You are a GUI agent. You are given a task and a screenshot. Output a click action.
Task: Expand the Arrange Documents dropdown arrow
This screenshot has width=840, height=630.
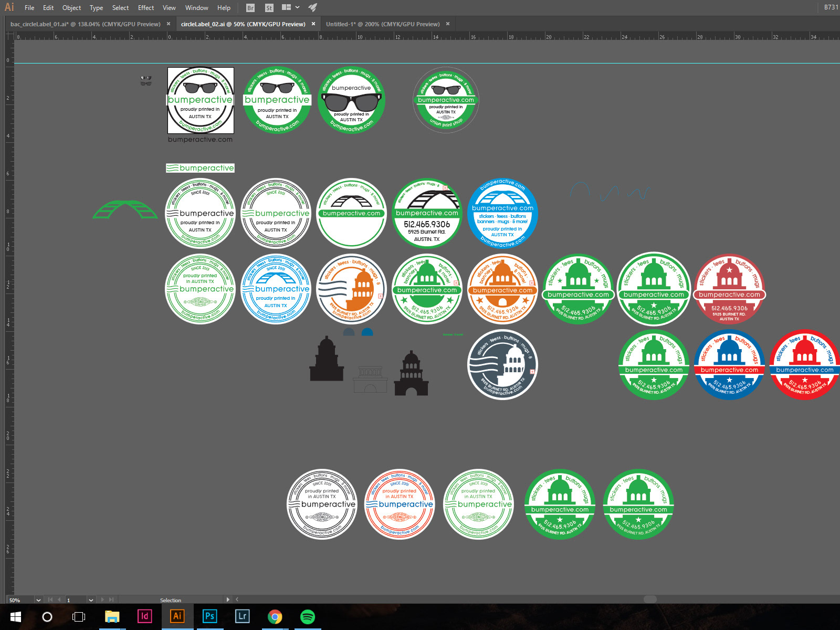[298, 7]
